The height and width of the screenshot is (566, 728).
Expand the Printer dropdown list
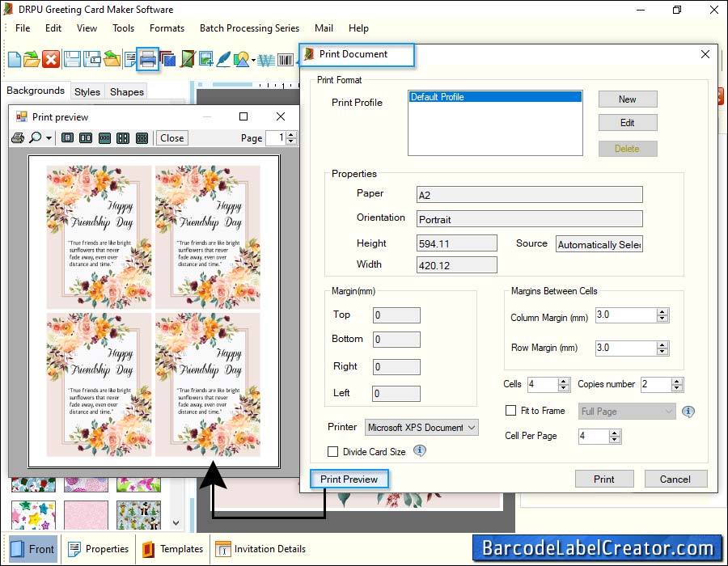coord(472,427)
